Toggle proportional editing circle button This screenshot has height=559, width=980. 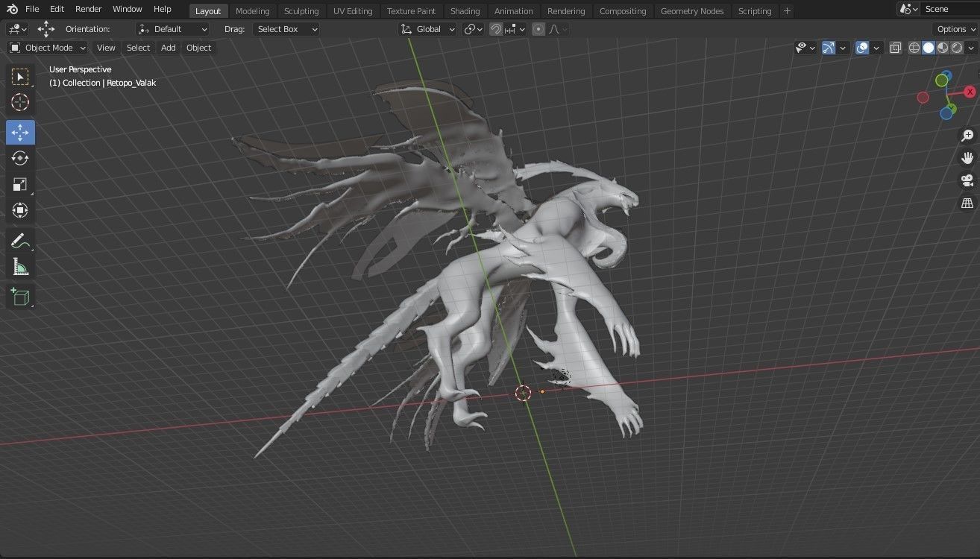click(538, 29)
